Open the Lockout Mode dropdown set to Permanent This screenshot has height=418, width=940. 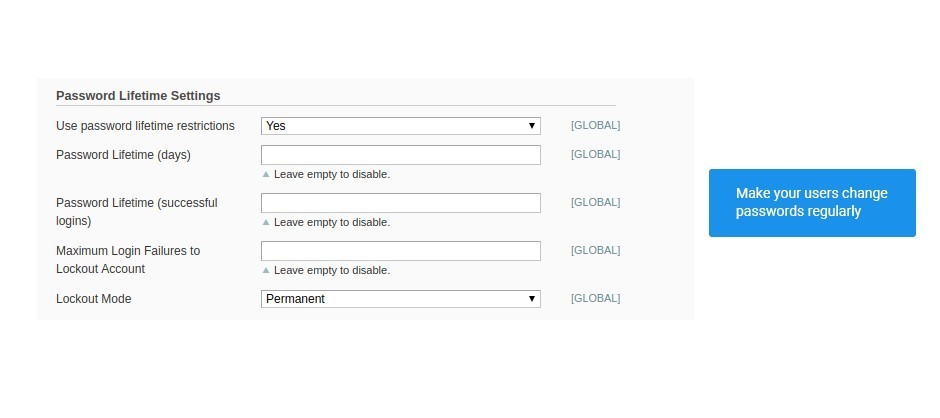click(x=400, y=299)
